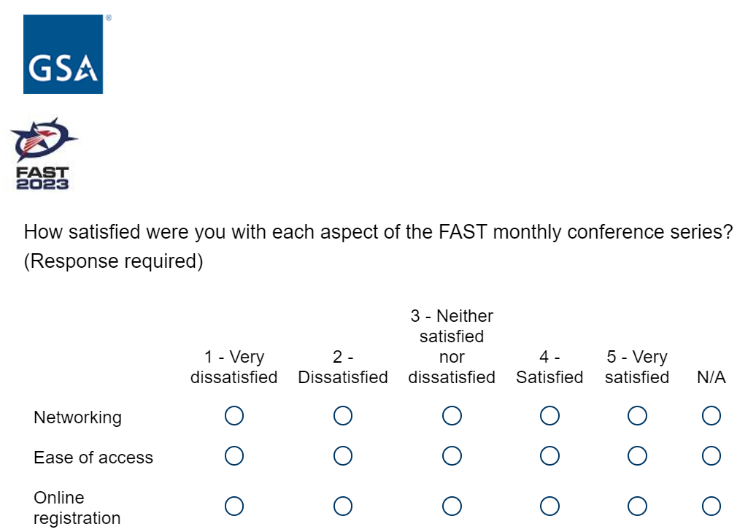
Task: Click the FAST 2023 logo
Action: [43, 154]
